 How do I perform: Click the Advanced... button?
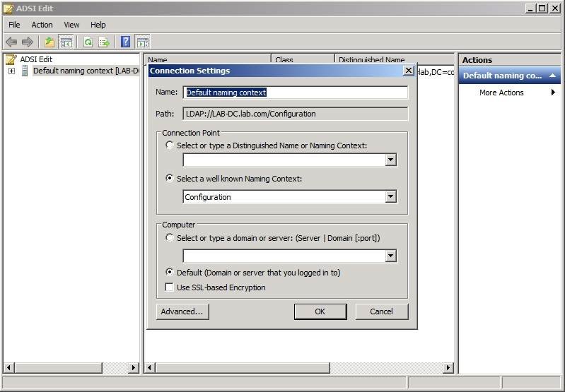point(182,311)
